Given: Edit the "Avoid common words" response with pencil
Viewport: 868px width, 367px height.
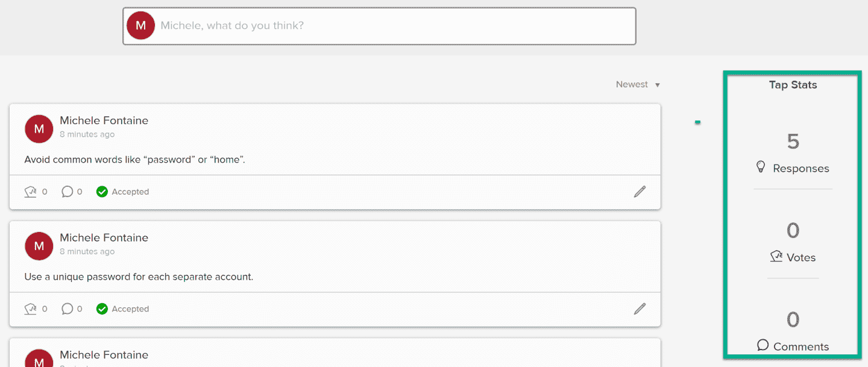Looking at the screenshot, I should 640,192.
